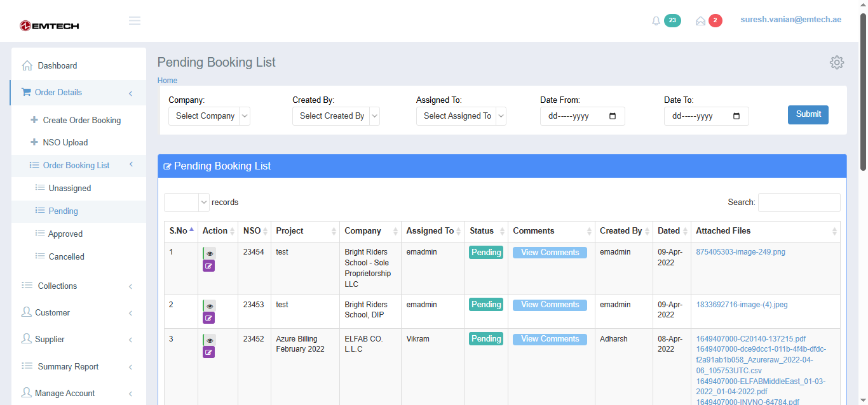
Task: Click the Submit button
Action: coord(808,115)
